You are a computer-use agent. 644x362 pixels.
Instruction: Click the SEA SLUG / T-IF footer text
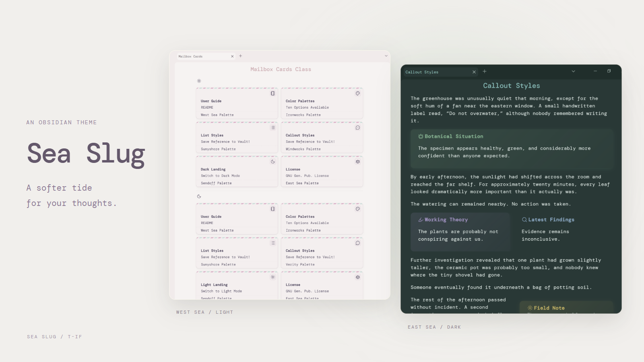54,337
